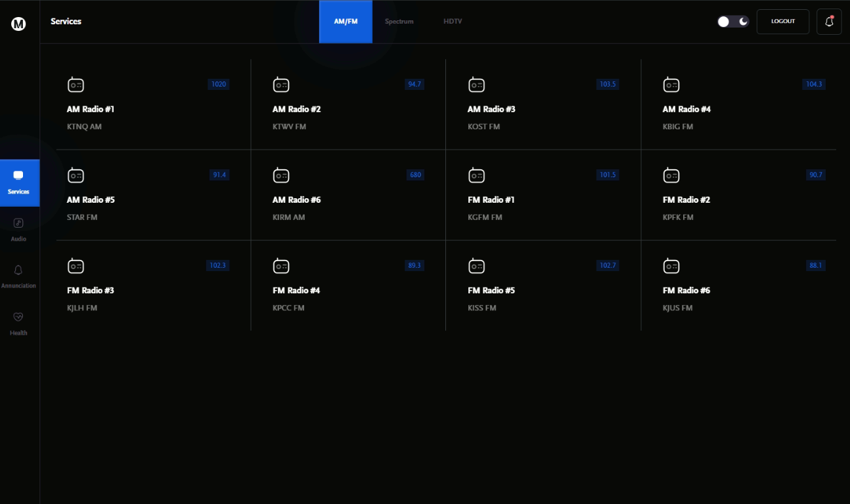Open Annunciation in the sidebar

coord(19,277)
